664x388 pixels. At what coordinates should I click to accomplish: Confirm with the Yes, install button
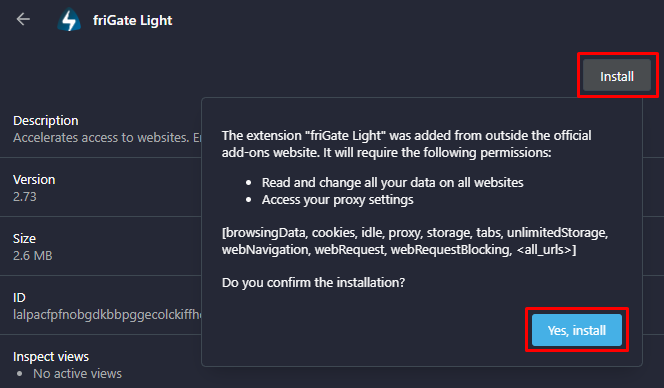577,330
